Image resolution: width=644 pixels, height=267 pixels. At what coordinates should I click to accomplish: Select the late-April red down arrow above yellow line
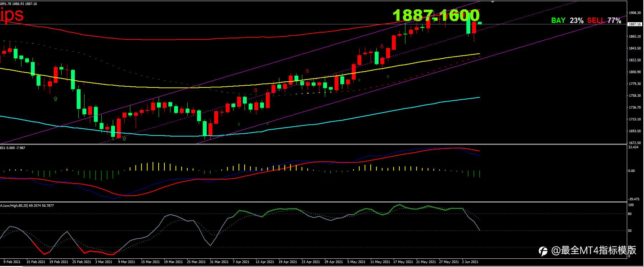click(307, 71)
